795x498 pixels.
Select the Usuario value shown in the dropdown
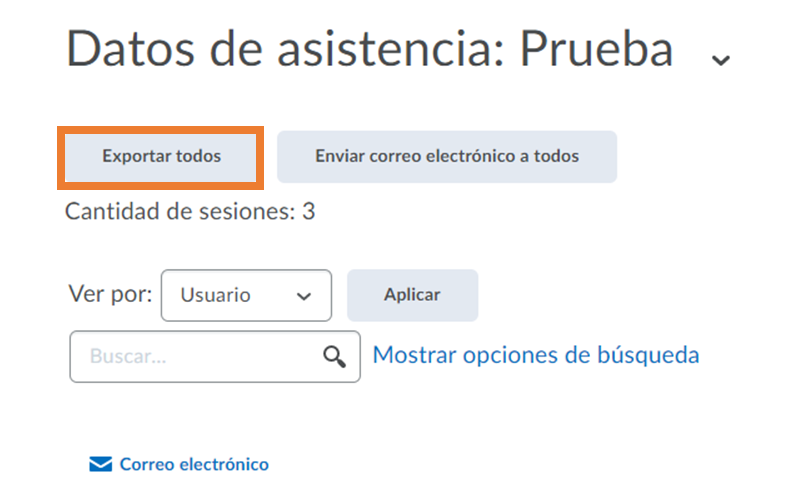(215, 296)
